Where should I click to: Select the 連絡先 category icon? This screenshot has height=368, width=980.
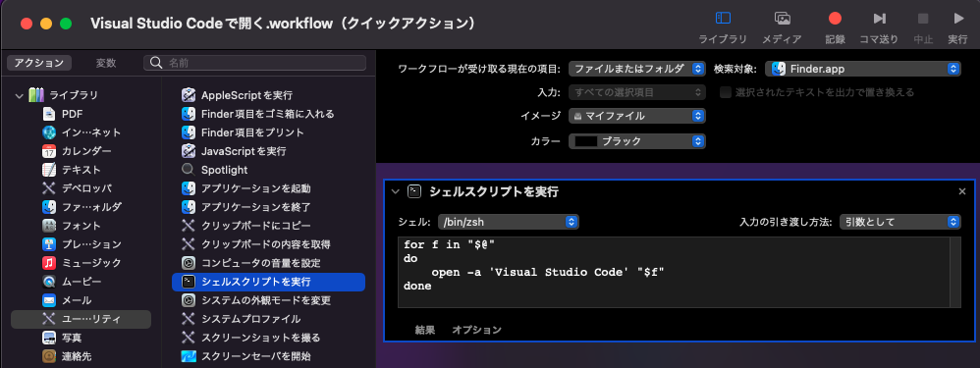point(49,357)
